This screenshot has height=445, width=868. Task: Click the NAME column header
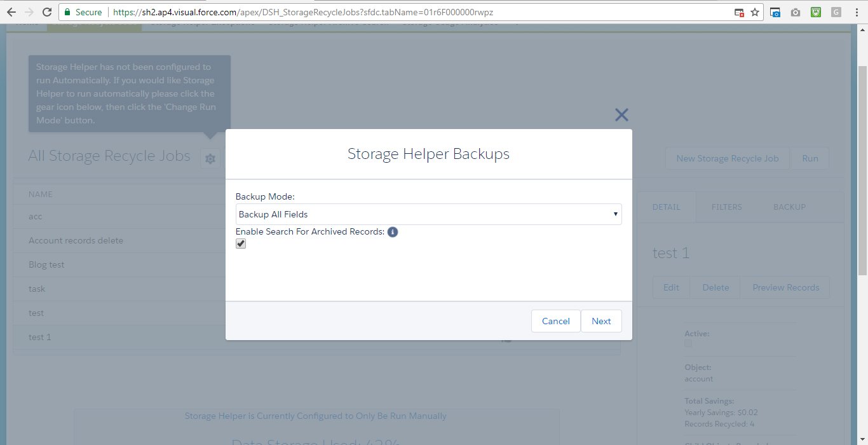pyautogui.click(x=41, y=194)
